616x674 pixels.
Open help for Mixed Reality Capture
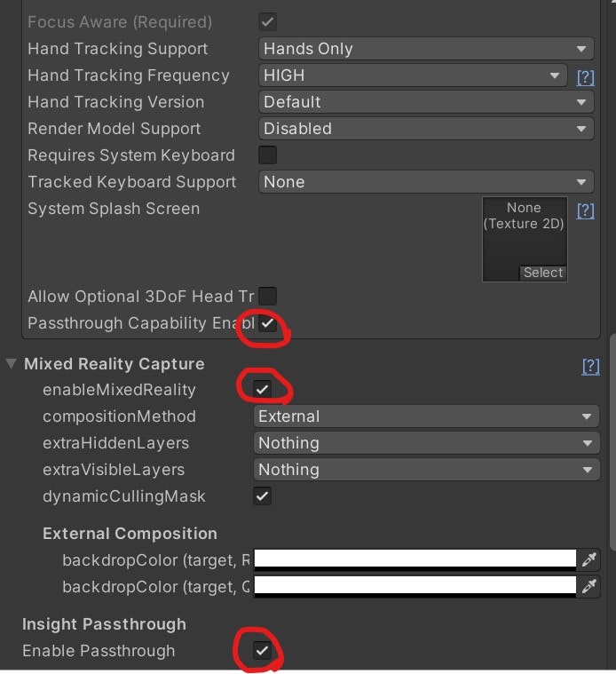pos(590,366)
